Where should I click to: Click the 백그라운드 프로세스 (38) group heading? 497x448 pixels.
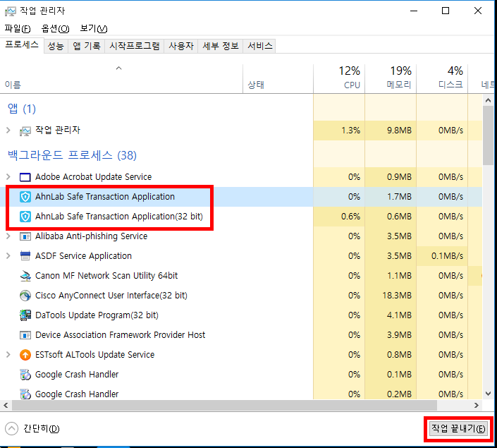pyautogui.click(x=72, y=155)
